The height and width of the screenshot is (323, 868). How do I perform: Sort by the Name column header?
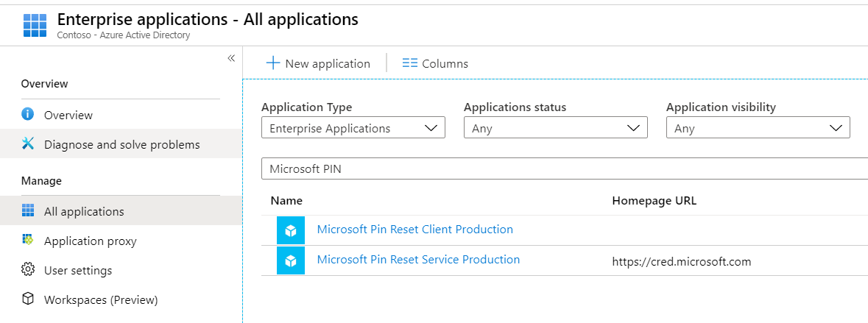click(x=286, y=200)
